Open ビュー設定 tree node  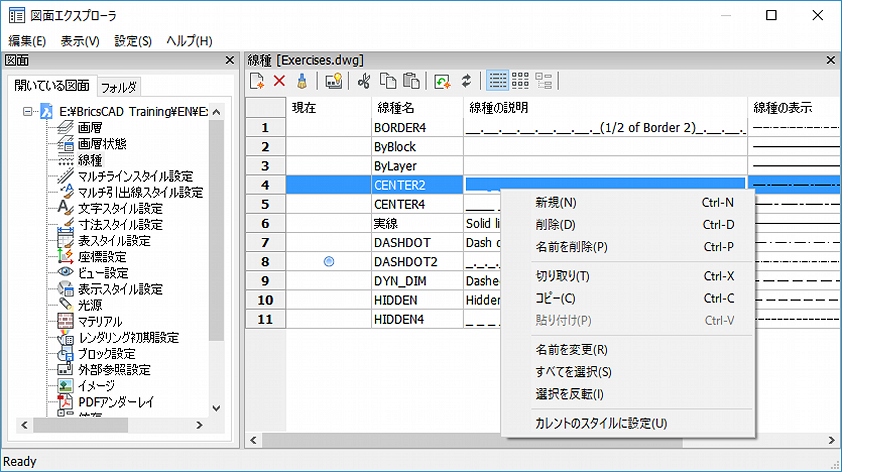click(103, 273)
